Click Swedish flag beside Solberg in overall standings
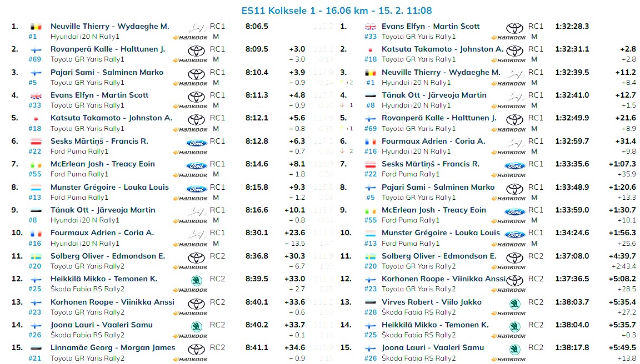Viewport: 640px width, 364px height. pos(371,256)
